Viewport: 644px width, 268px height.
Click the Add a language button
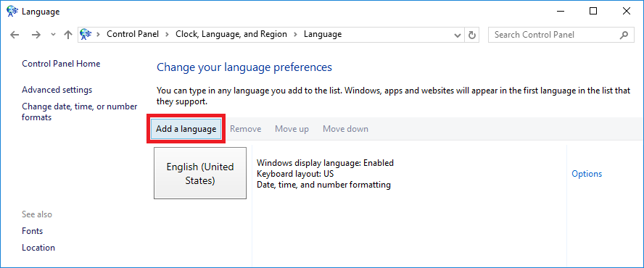(x=186, y=129)
